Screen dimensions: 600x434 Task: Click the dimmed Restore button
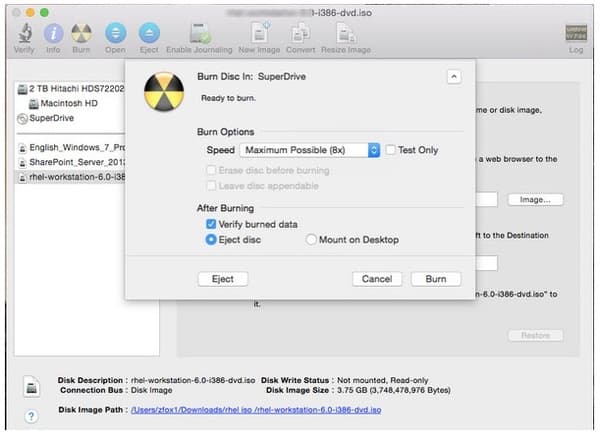coord(535,336)
